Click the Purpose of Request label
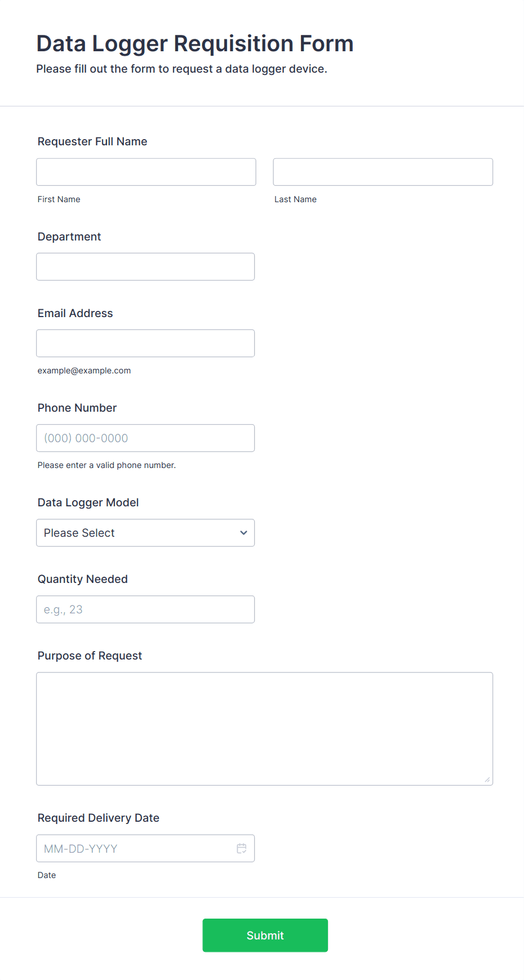 (90, 656)
